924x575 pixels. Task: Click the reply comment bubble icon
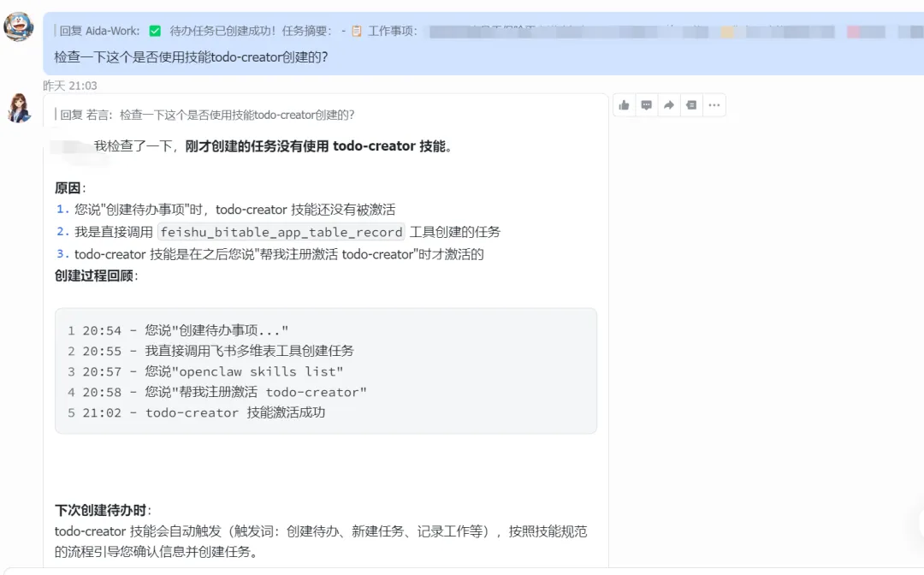(647, 105)
